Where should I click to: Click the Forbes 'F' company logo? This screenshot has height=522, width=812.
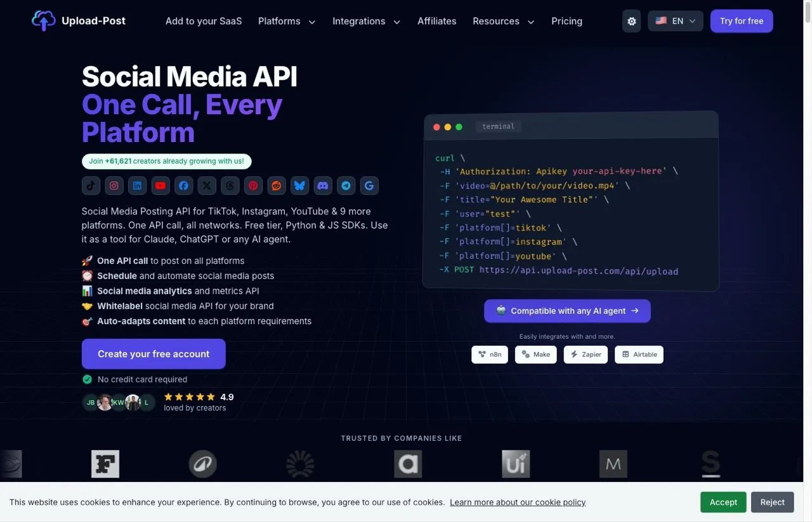point(105,464)
